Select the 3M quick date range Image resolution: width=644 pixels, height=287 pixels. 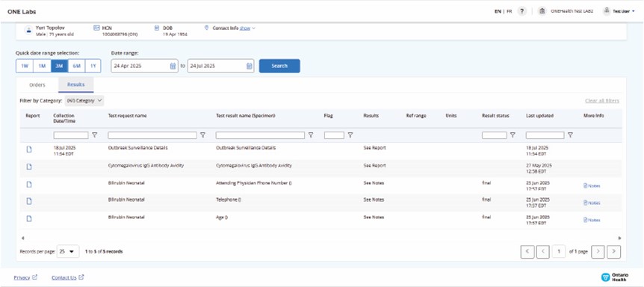(60, 66)
